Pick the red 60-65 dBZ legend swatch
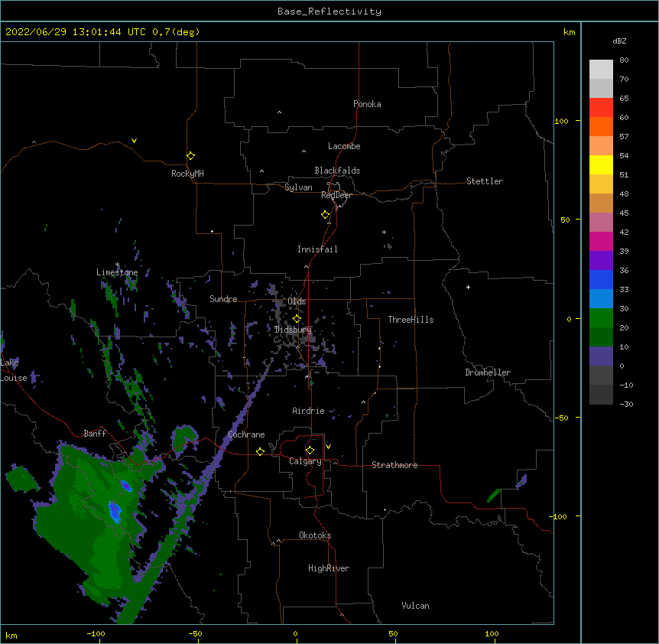The image size is (659, 644). pos(601,108)
